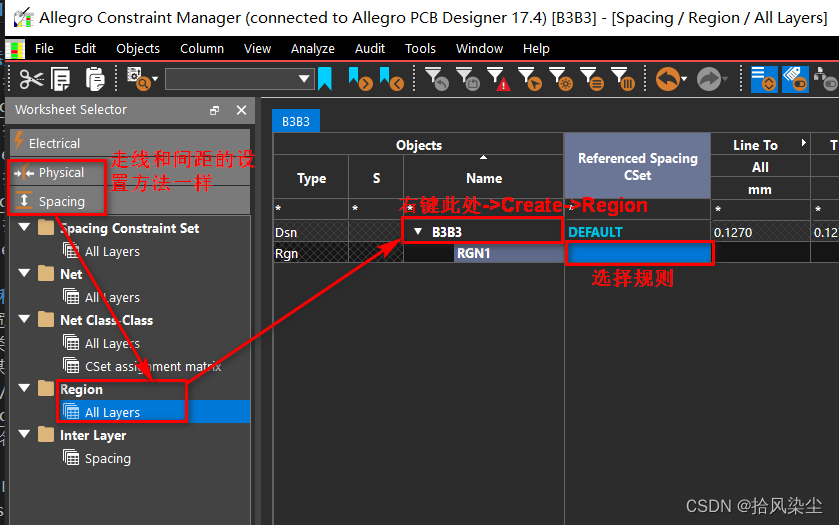
Task: Open the View menu
Action: point(257,49)
